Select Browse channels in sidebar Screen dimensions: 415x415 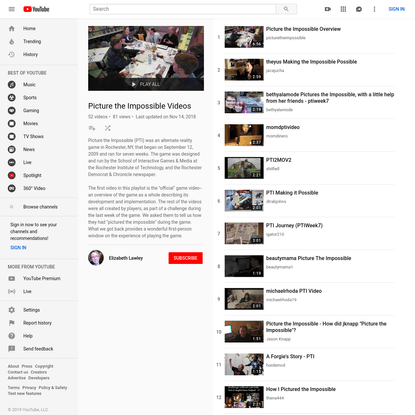pos(40,207)
